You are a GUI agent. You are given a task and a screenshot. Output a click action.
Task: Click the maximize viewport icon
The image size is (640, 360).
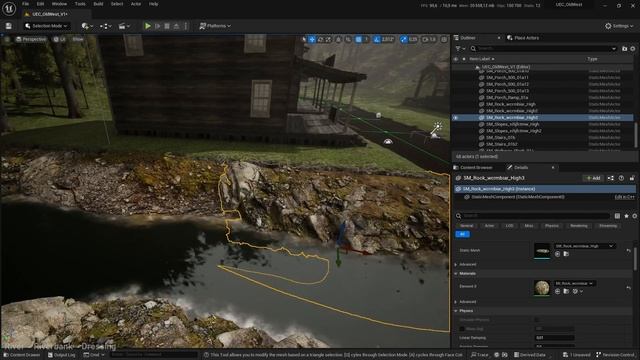(x=444, y=39)
